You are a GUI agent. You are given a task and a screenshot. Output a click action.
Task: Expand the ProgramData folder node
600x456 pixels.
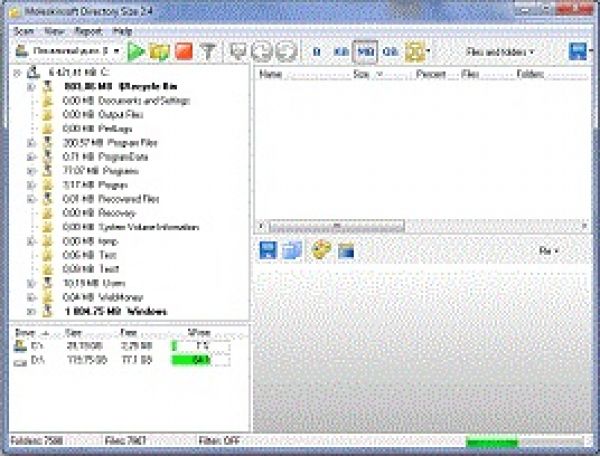(31, 157)
